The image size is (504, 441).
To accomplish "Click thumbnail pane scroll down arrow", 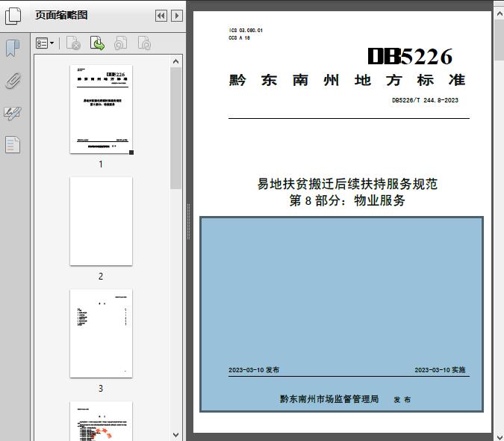I will point(175,435).
